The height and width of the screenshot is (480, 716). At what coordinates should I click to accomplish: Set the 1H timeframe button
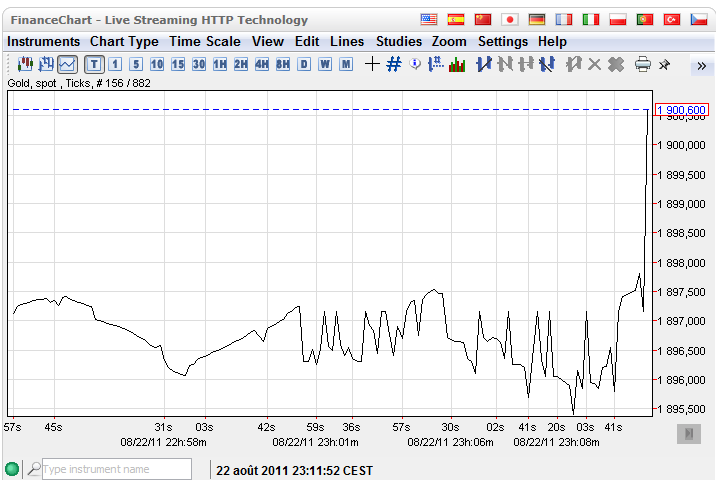pyautogui.click(x=220, y=64)
